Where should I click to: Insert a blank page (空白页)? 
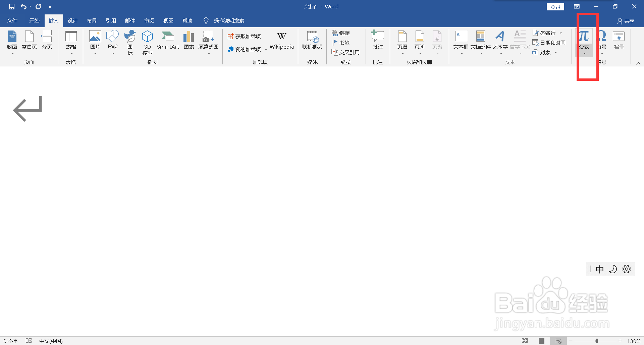click(x=30, y=40)
